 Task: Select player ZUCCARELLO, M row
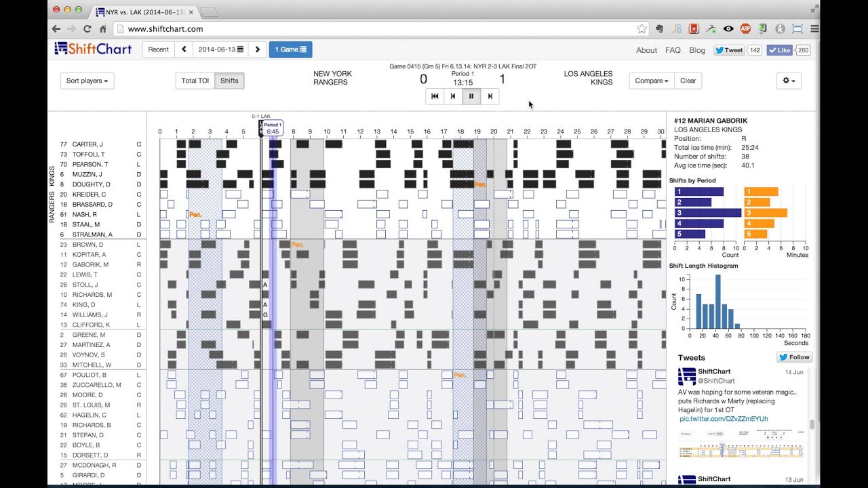102,385
